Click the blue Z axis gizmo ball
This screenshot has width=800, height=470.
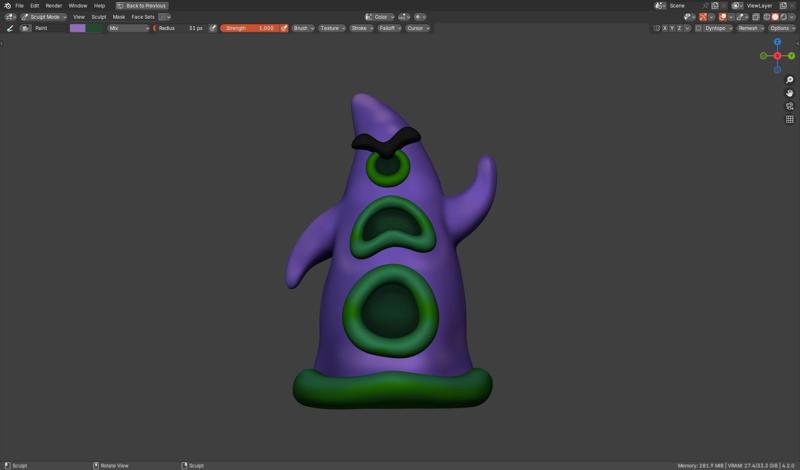(x=777, y=42)
